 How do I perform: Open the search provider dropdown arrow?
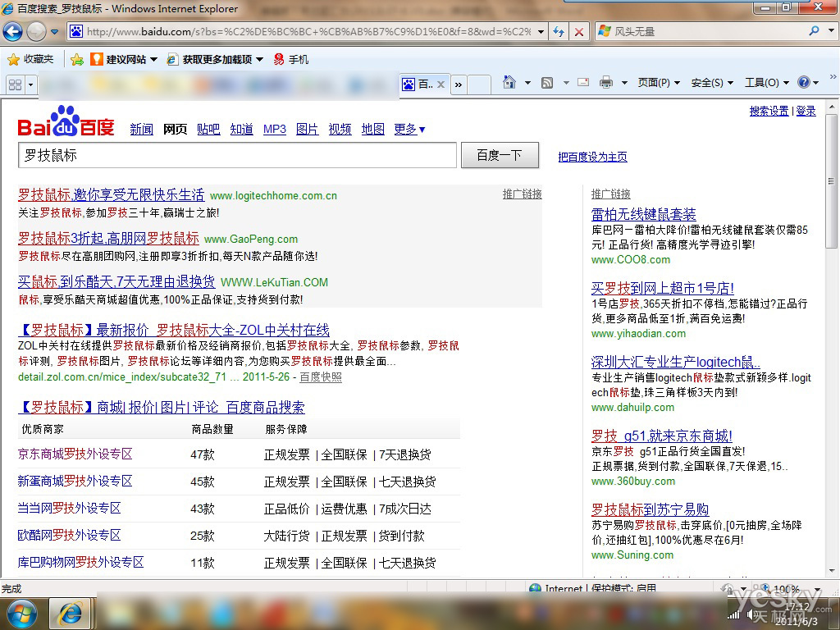pyautogui.click(x=831, y=31)
